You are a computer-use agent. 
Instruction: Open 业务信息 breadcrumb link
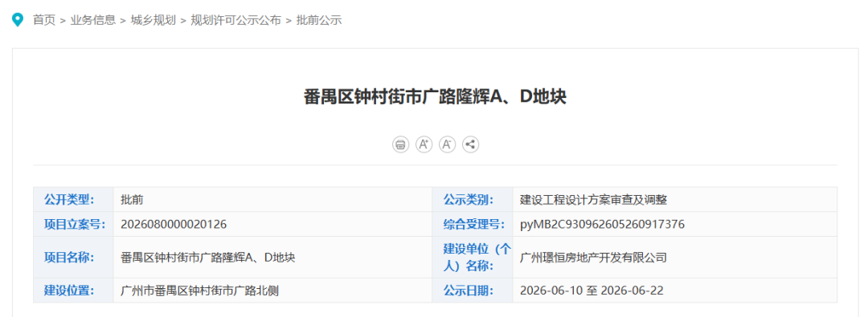[93, 21]
